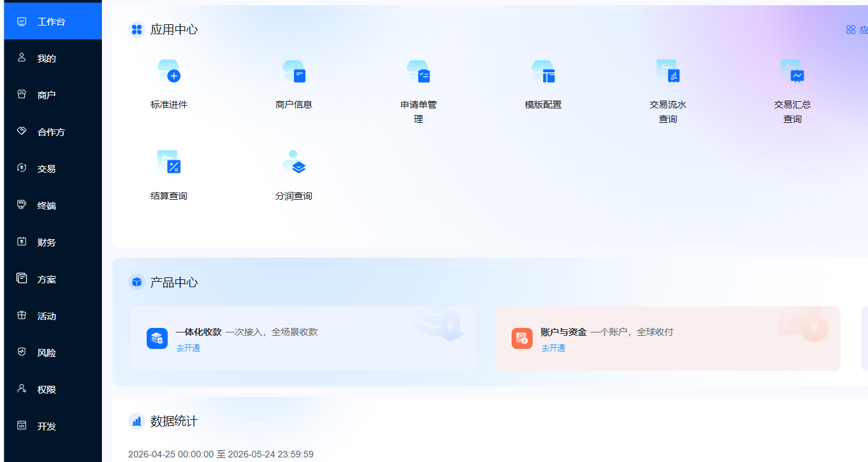Click the 开发 code icon
The width and height of the screenshot is (868, 462).
(22, 425)
